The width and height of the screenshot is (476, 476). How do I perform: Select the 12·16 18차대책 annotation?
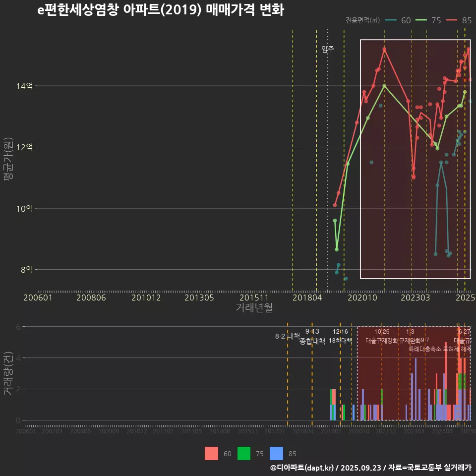pyautogui.click(x=340, y=336)
